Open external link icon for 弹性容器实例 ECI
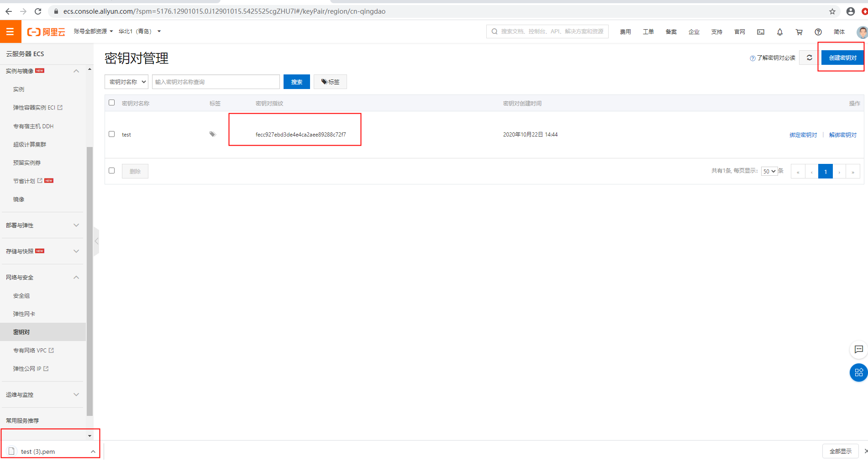The height and width of the screenshot is (462, 868). pyautogui.click(x=60, y=108)
